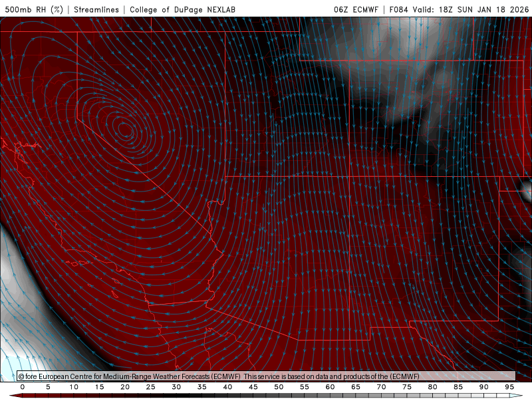Click the ECMWF copyright notice banner
This screenshot has height=399, width=532.
267,376
